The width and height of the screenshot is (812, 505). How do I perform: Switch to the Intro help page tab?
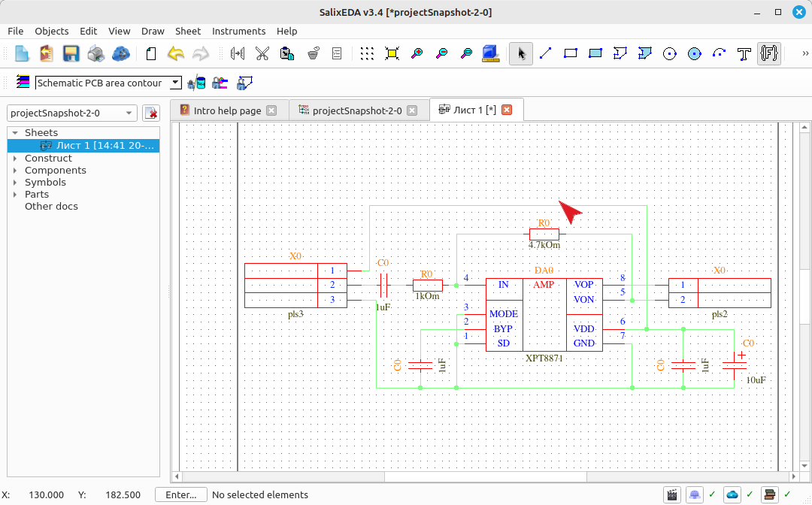pyautogui.click(x=228, y=110)
